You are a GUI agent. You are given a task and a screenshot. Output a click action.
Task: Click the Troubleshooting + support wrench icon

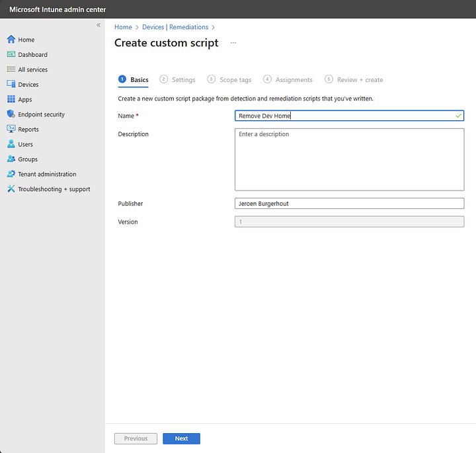(11, 188)
